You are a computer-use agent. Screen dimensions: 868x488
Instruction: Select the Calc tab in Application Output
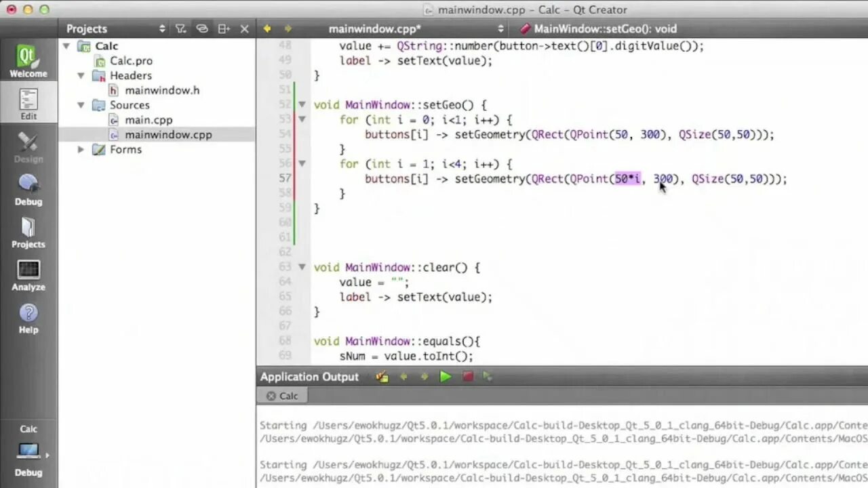tap(283, 396)
